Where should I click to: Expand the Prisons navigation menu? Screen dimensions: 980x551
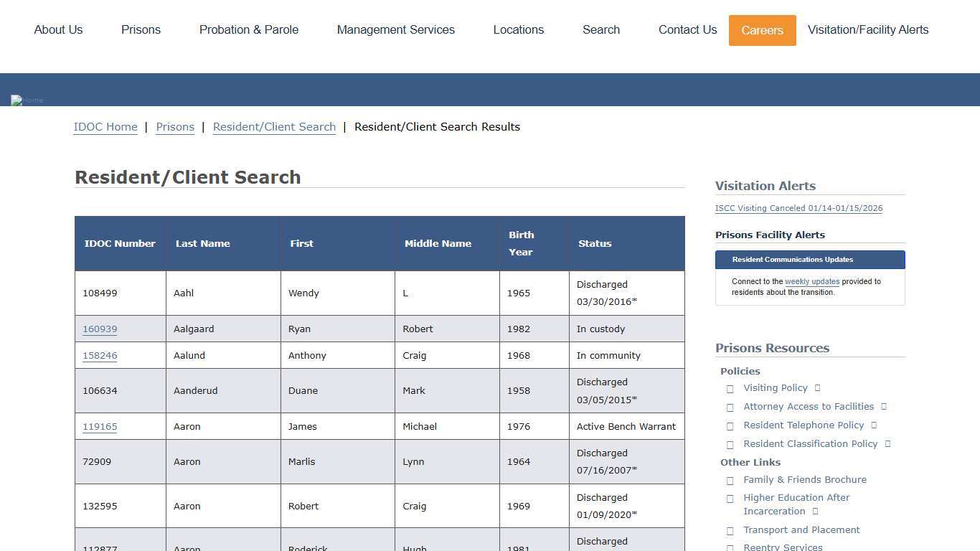click(141, 30)
